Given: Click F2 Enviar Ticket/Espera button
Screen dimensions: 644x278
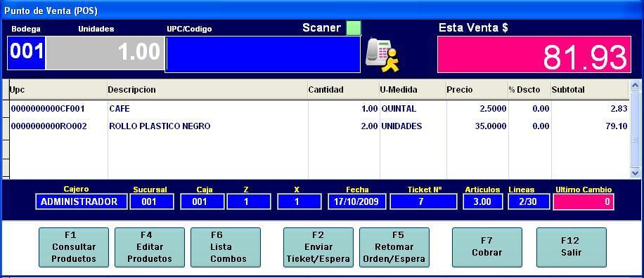Looking at the screenshot, I should point(318,247).
